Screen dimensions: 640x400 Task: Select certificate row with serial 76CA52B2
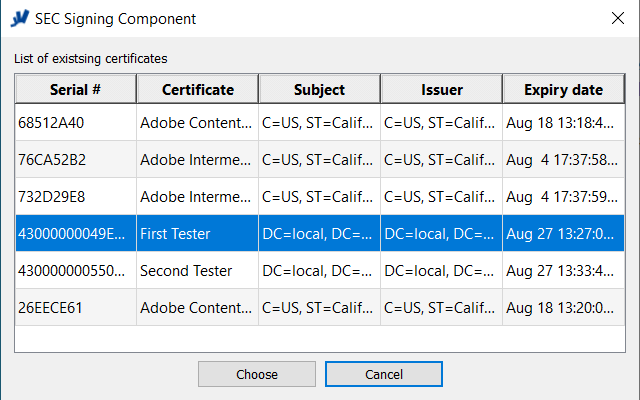coord(75,160)
